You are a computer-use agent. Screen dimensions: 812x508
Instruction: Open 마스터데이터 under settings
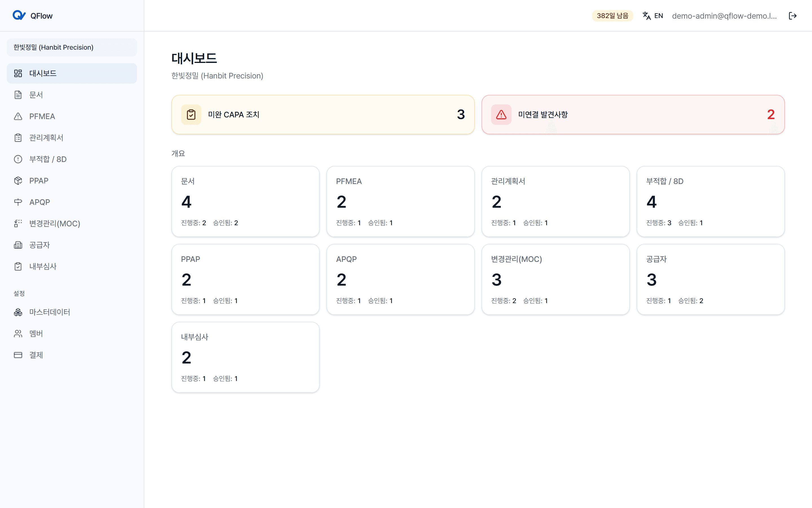pyautogui.click(x=72, y=312)
